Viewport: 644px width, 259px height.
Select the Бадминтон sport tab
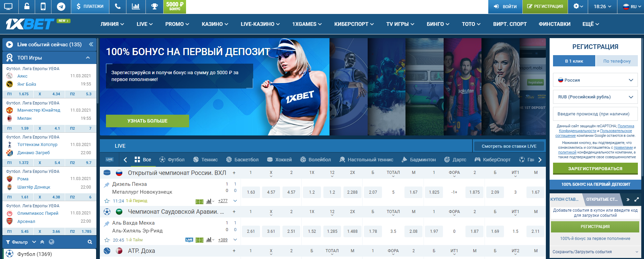tap(419, 160)
